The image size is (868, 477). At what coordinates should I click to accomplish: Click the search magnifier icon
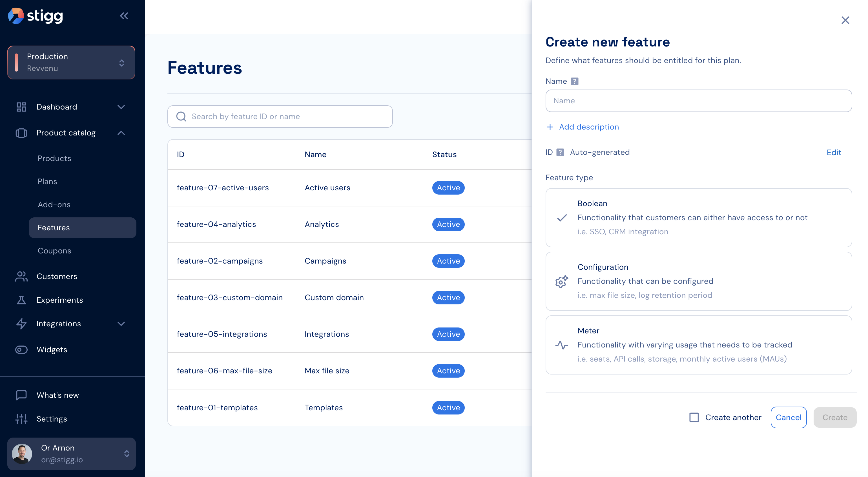click(181, 117)
